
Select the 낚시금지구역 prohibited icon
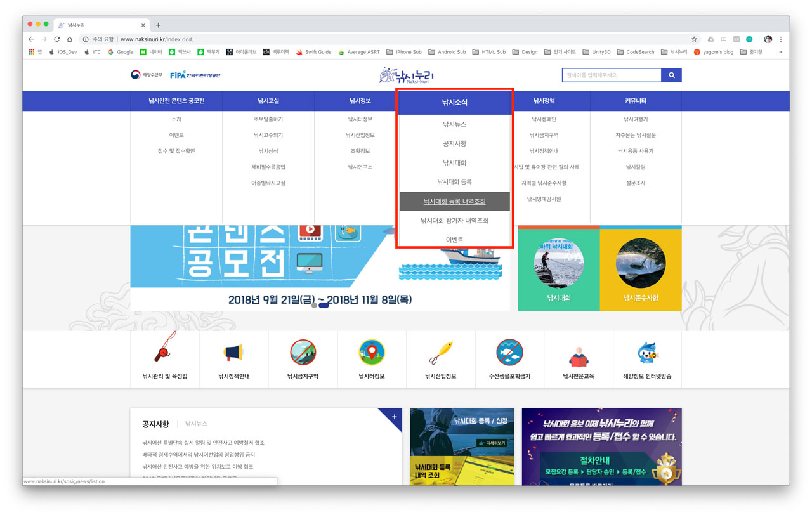tap(303, 353)
